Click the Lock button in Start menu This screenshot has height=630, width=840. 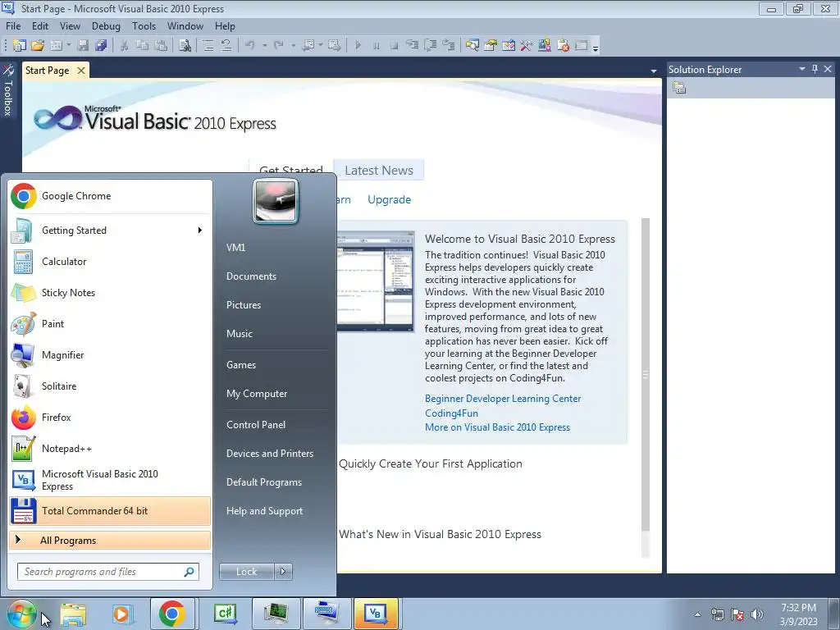click(246, 572)
